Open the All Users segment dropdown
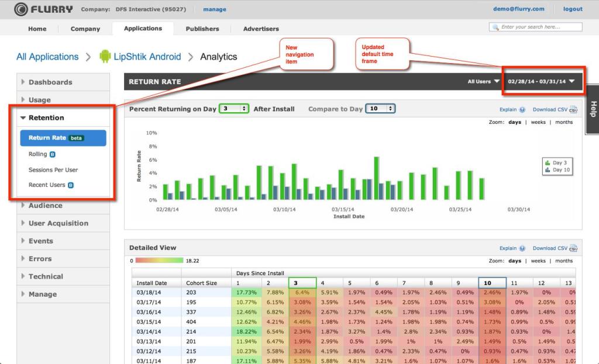 [484, 82]
